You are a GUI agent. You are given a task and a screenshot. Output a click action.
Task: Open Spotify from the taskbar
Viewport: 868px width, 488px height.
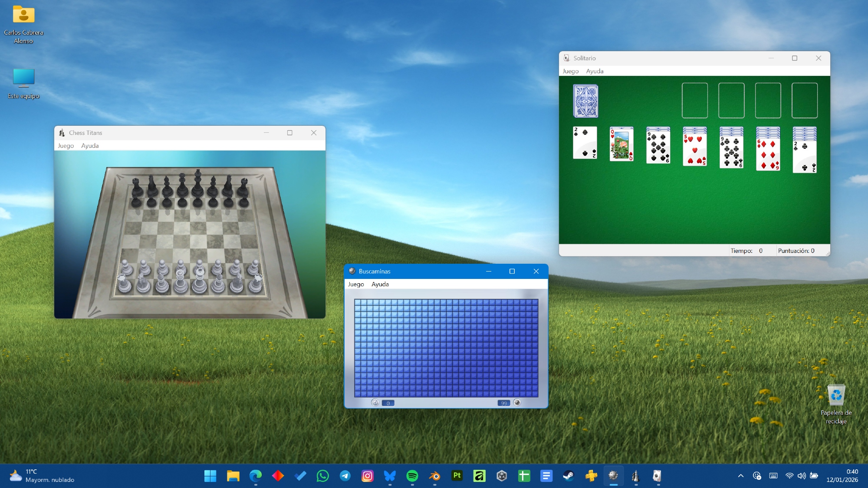coord(412,476)
